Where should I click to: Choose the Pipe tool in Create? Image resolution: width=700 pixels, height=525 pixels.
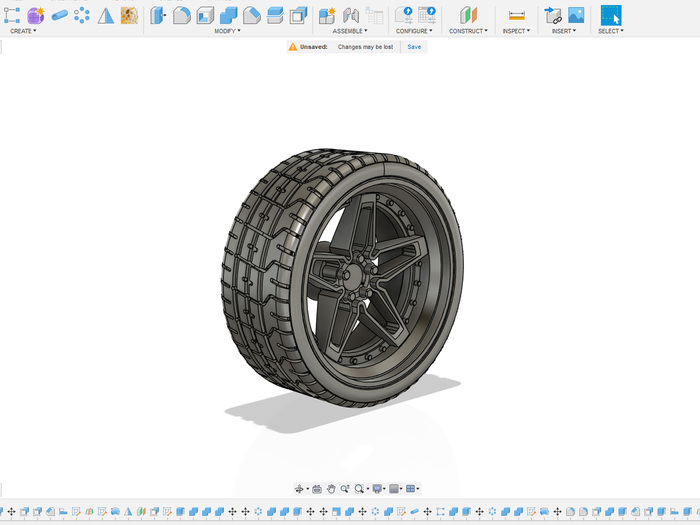(60, 15)
